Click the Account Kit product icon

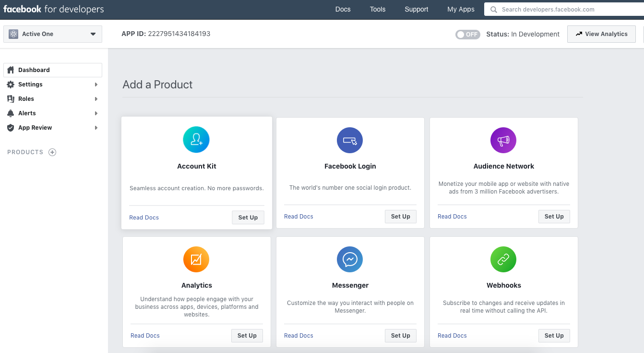pos(196,140)
